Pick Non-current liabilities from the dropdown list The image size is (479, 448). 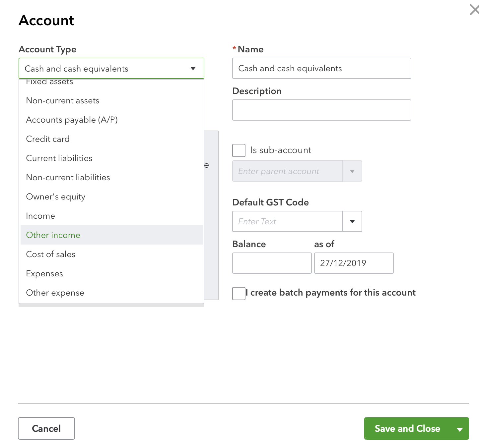click(x=68, y=177)
